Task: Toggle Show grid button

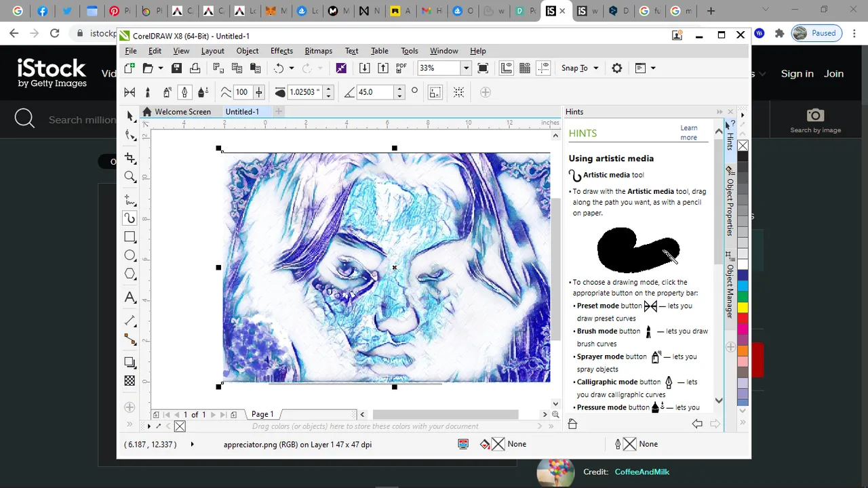Action: pos(525,68)
